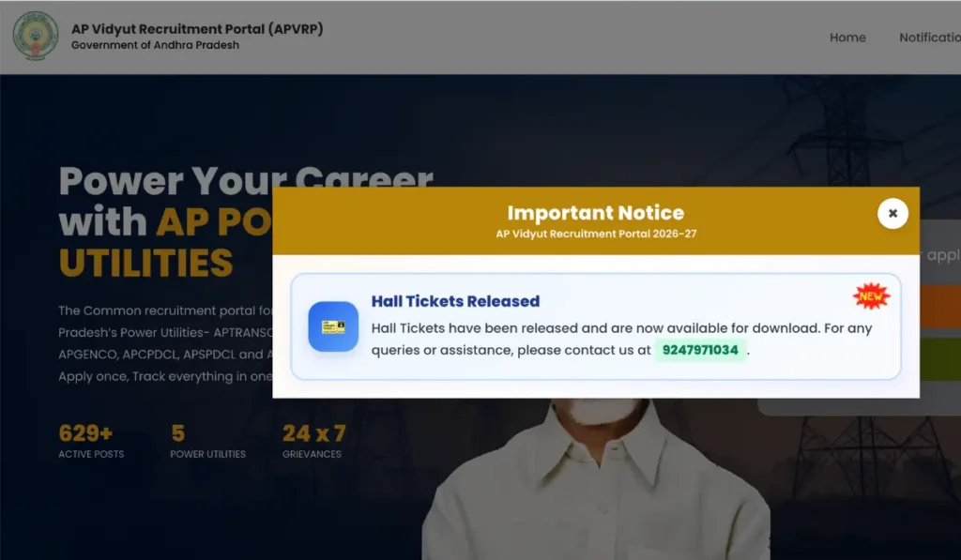Click the contact number 9247971034

pos(700,350)
